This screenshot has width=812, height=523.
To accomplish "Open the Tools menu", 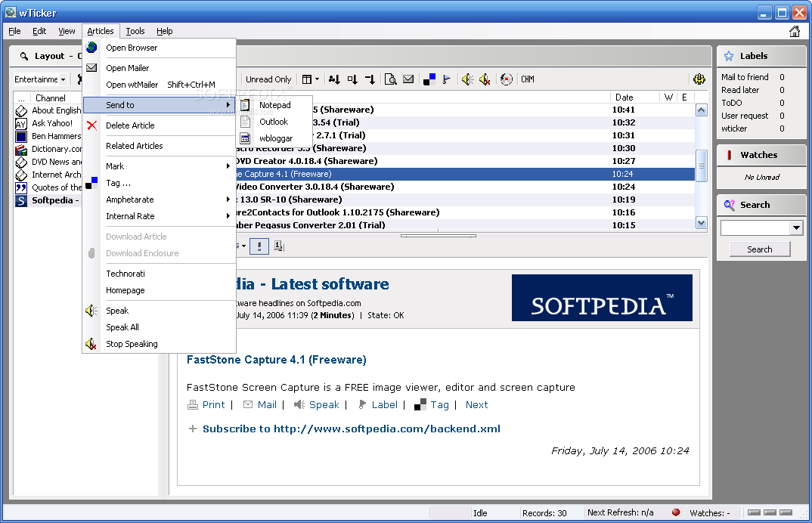I will [135, 31].
